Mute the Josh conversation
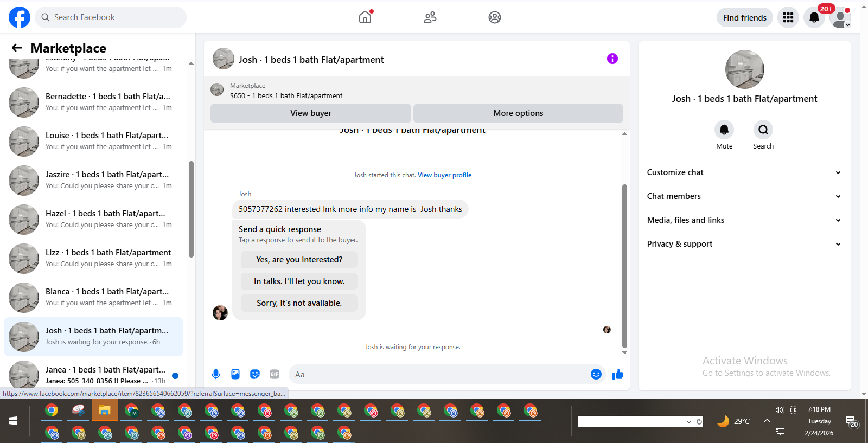The height and width of the screenshot is (443, 868). [724, 130]
